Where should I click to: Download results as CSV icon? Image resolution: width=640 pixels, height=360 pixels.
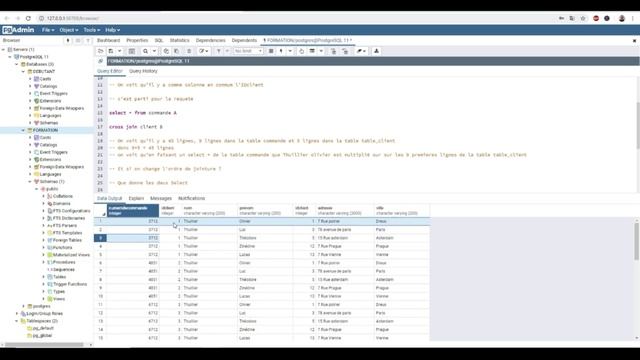[376, 51]
